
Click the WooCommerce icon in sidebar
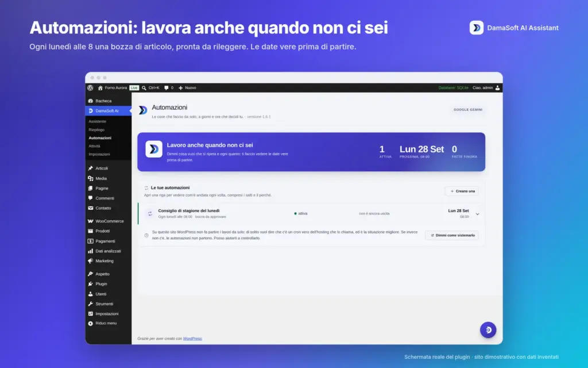coord(90,221)
